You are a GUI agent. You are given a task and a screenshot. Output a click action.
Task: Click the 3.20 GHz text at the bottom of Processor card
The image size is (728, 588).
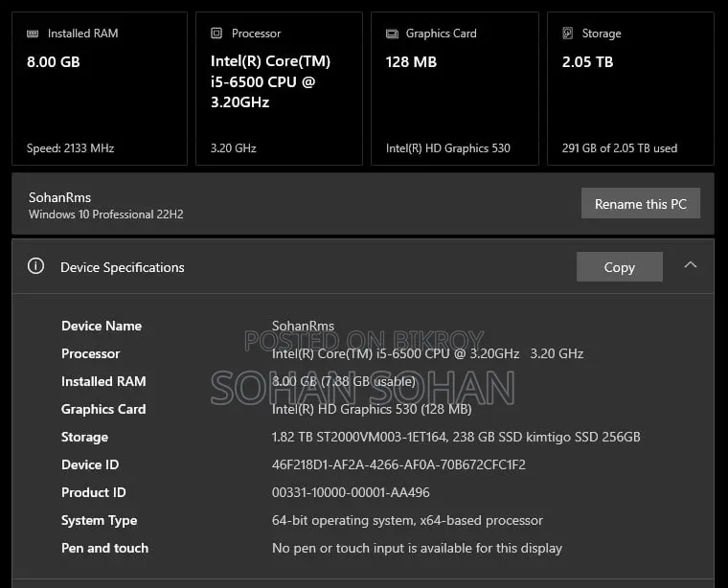coord(234,148)
